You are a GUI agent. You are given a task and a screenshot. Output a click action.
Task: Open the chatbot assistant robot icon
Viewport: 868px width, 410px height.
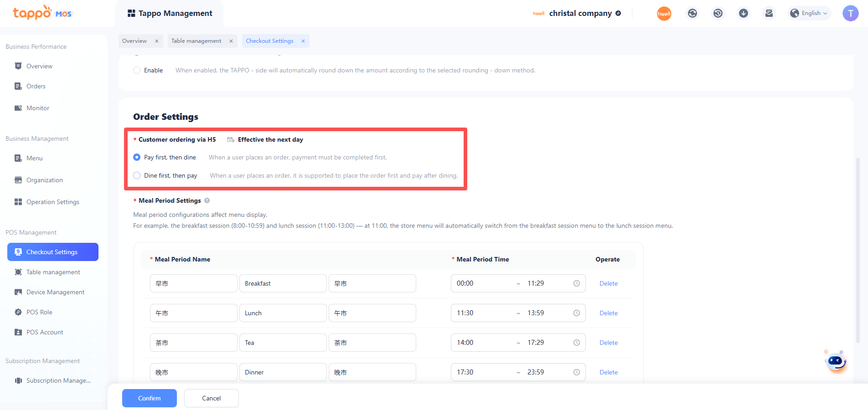836,362
